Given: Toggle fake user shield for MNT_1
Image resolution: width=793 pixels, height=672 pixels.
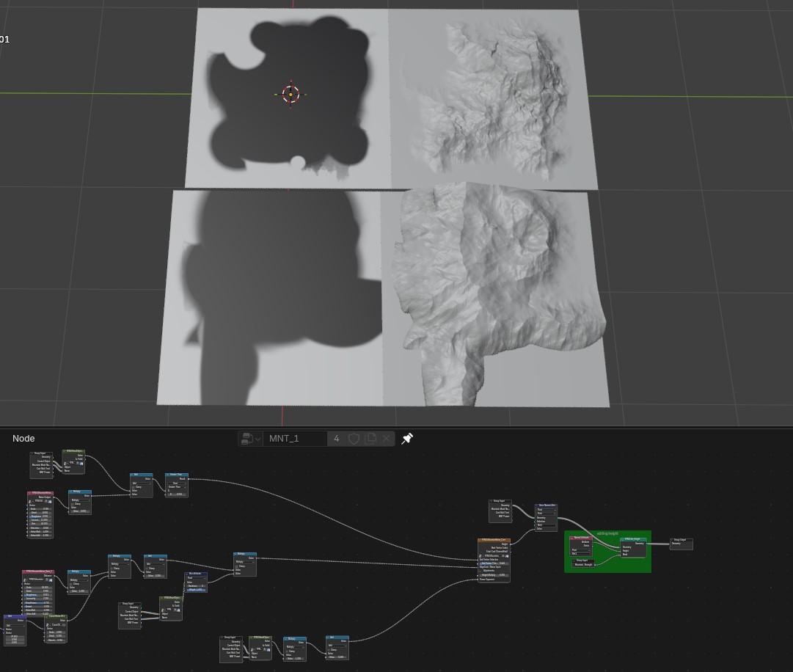Looking at the screenshot, I should pyautogui.click(x=354, y=439).
